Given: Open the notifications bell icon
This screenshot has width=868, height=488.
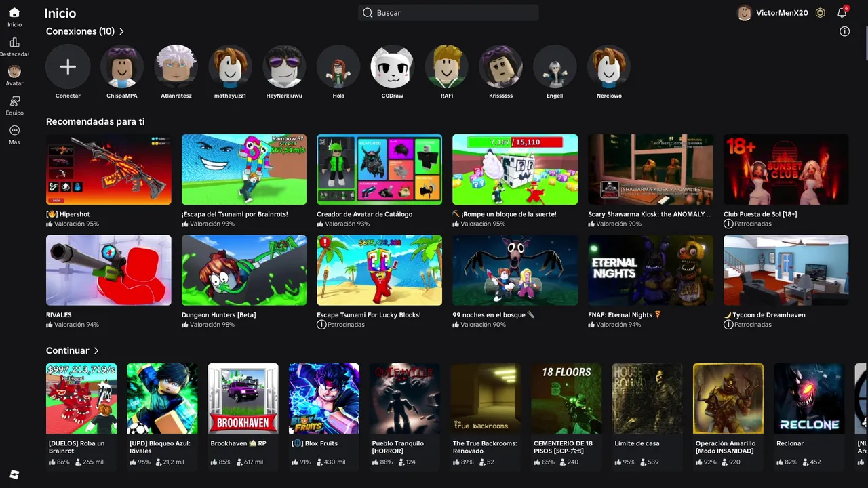Looking at the screenshot, I should click(842, 13).
